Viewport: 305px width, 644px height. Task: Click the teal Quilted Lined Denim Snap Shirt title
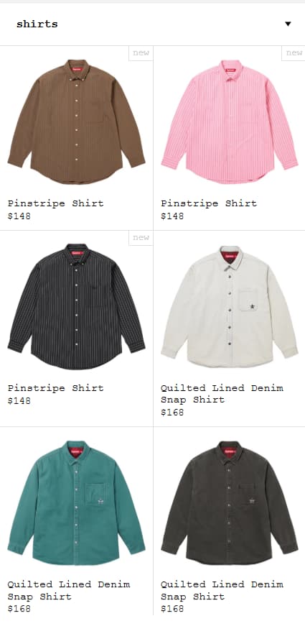click(x=69, y=590)
